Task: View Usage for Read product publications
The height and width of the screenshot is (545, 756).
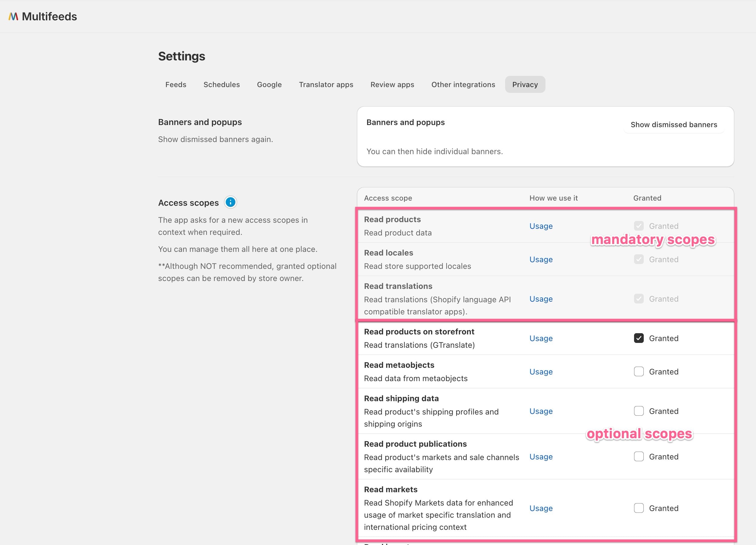Action: (x=541, y=457)
